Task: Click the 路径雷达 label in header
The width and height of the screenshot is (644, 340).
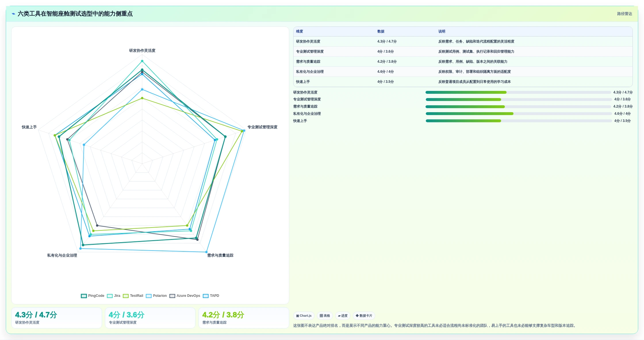Action: pos(624,14)
